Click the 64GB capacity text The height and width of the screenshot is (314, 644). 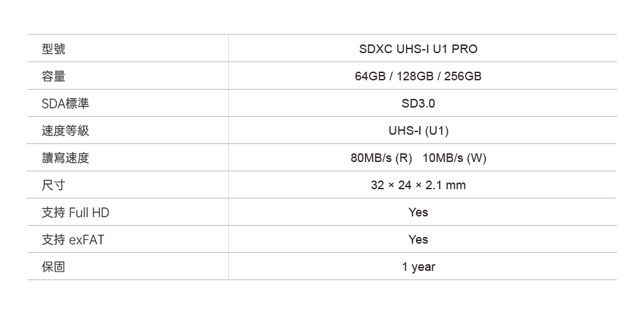pos(369,76)
